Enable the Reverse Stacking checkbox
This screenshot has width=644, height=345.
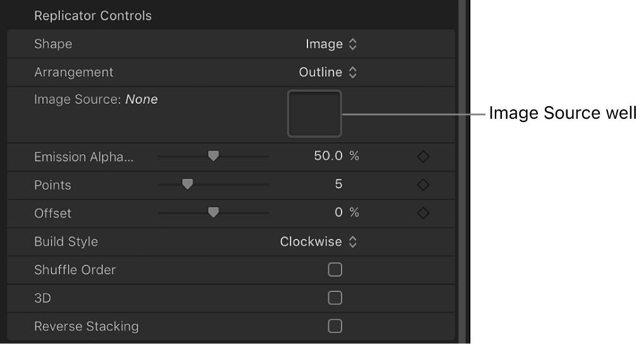(x=335, y=326)
